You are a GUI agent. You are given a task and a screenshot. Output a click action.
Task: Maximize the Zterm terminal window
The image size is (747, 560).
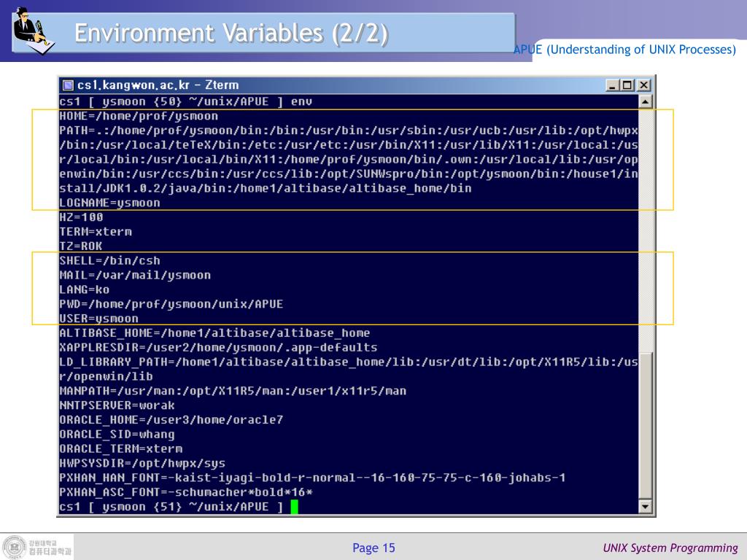(x=628, y=85)
